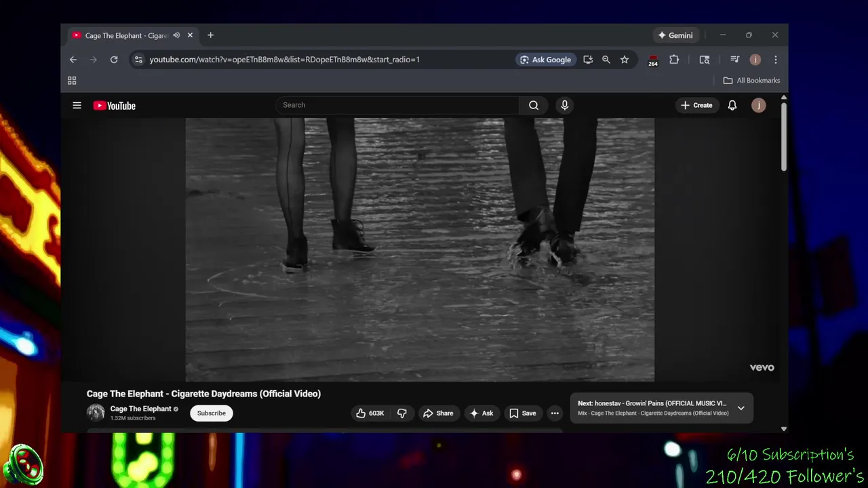This screenshot has width=868, height=488.
Task: Open the YouTube account avatar
Action: tap(759, 105)
